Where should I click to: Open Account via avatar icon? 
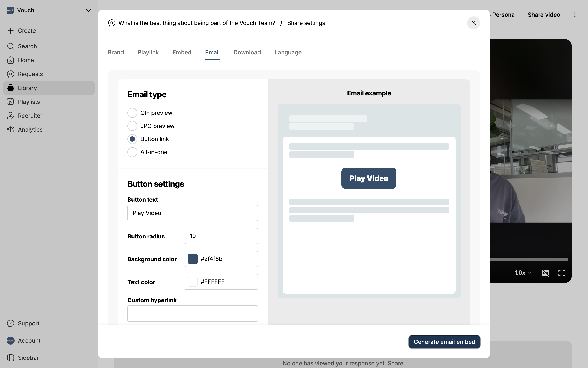10,341
